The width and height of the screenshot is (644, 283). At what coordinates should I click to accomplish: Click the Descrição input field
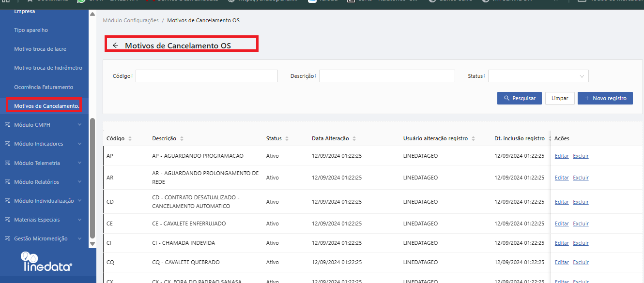tap(386, 76)
